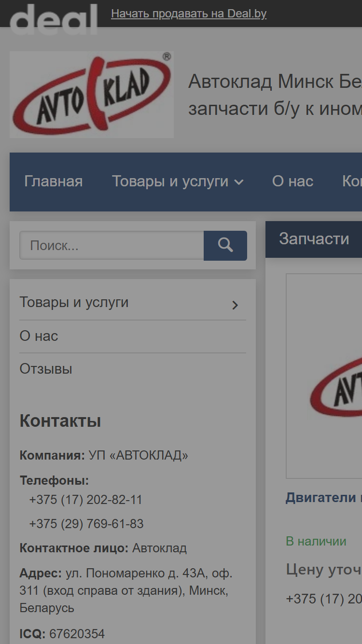362x644 pixels.
Task: Click the Avtoklad company logo
Action: pyautogui.click(x=92, y=95)
